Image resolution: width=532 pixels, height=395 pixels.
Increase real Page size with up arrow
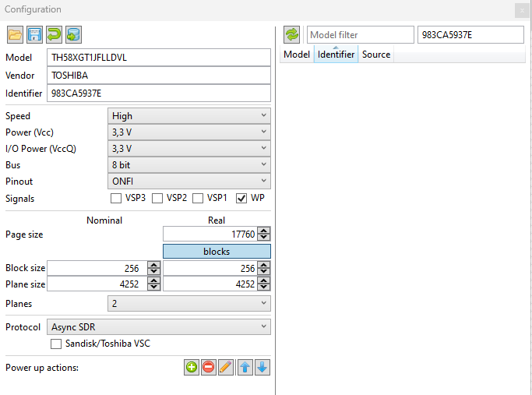263,231
